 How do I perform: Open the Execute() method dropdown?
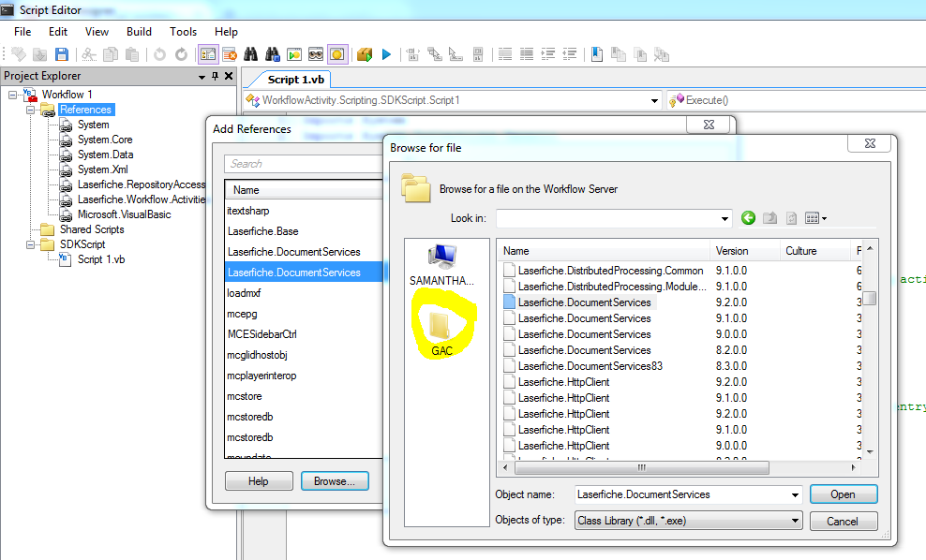(796, 100)
